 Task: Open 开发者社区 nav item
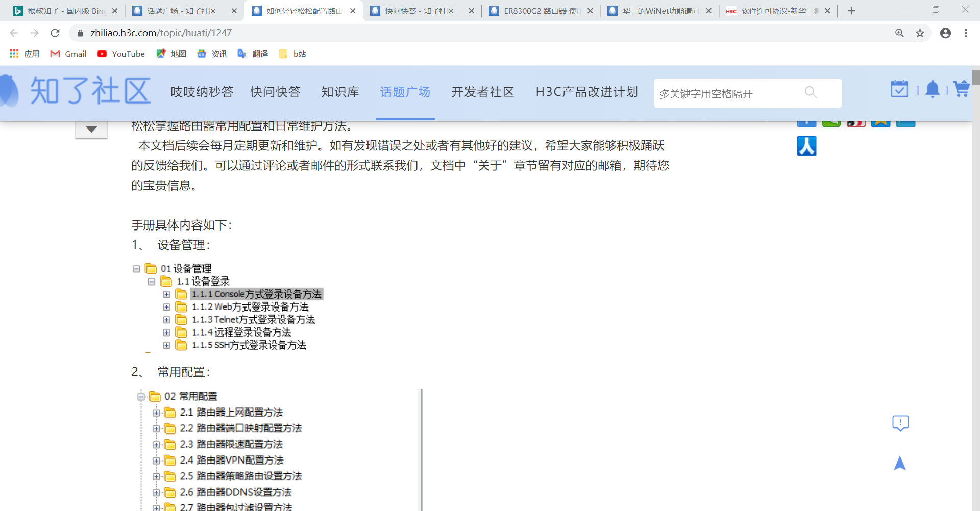[x=483, y=92]
